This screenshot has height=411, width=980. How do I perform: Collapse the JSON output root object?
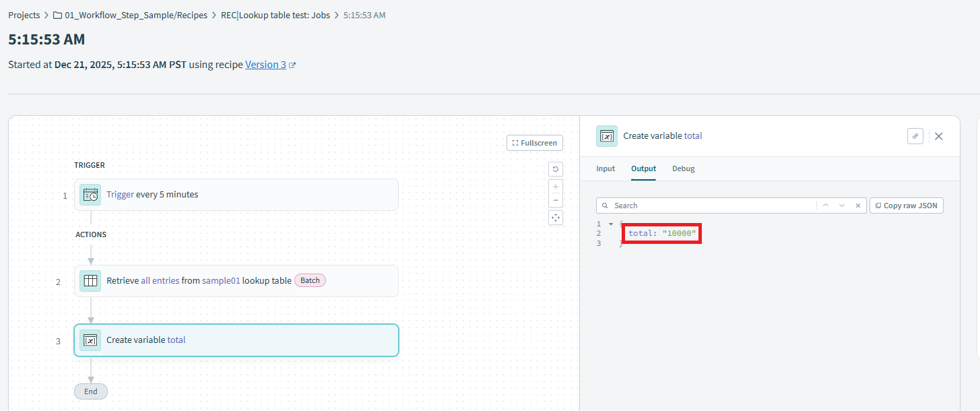611,224
